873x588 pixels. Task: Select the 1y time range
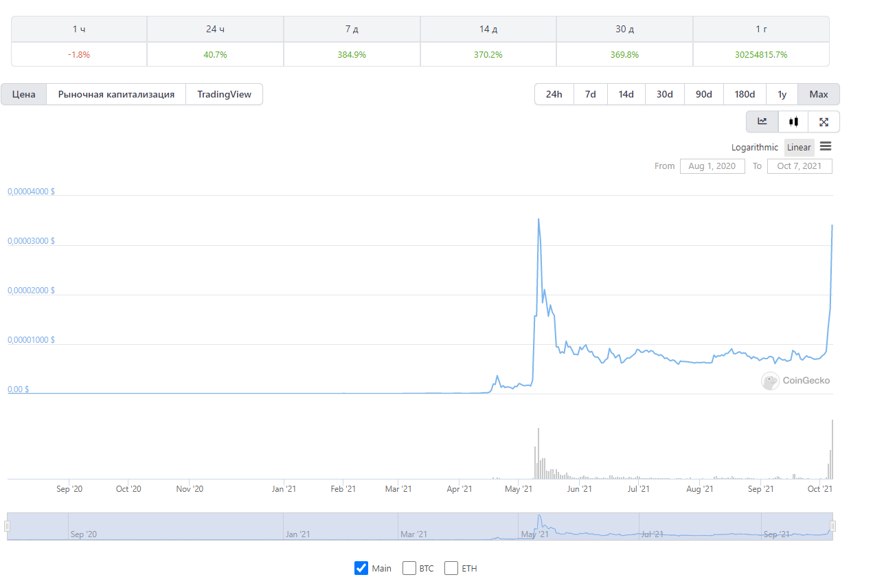[x=782, y=94]
